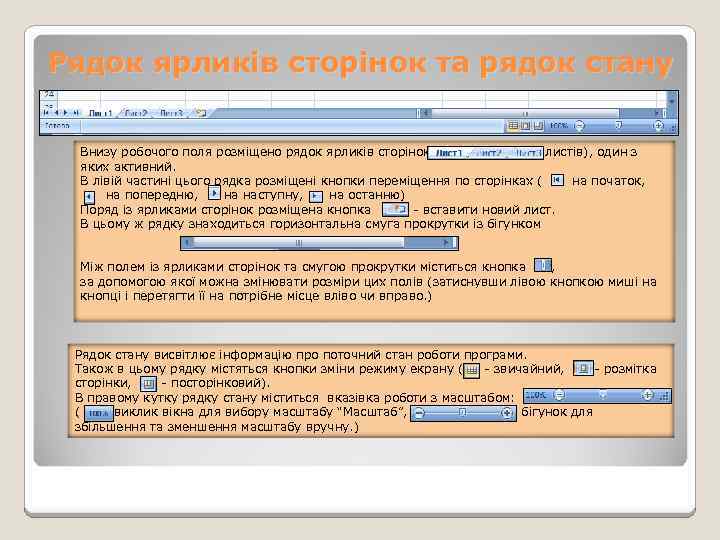
Task: Click first-sheet navigation arrow in top Excel strip
Action: tap(46, 112)
